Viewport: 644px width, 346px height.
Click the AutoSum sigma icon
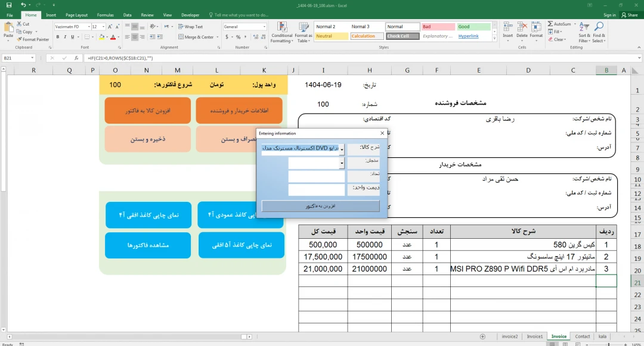coord(550,24)
